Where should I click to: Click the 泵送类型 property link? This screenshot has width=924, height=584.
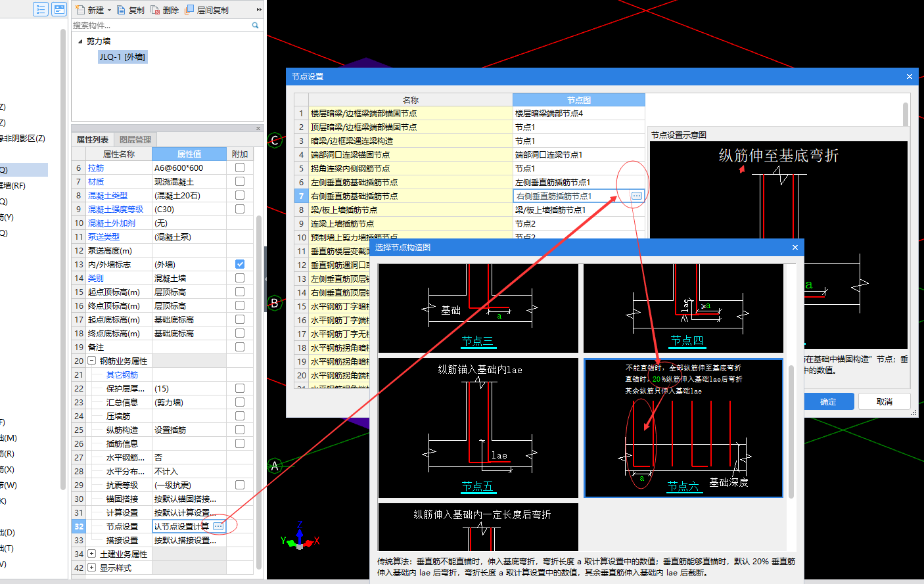(104, 236)
